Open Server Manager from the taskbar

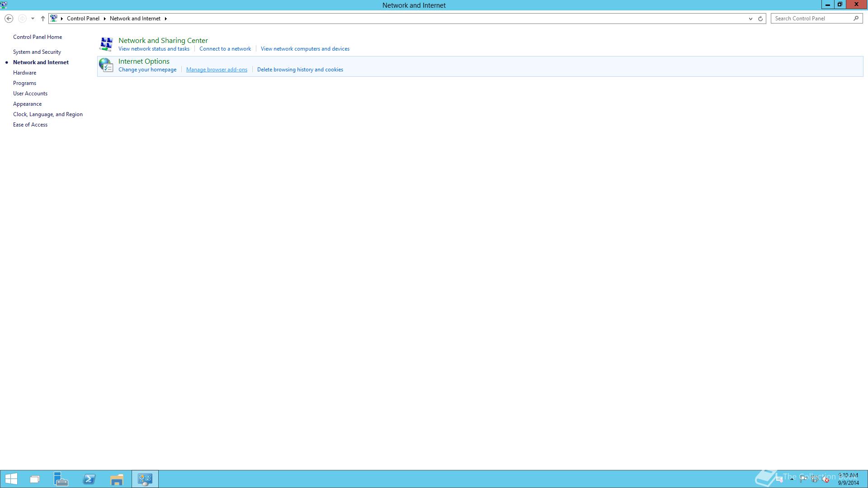coord(61,479)
